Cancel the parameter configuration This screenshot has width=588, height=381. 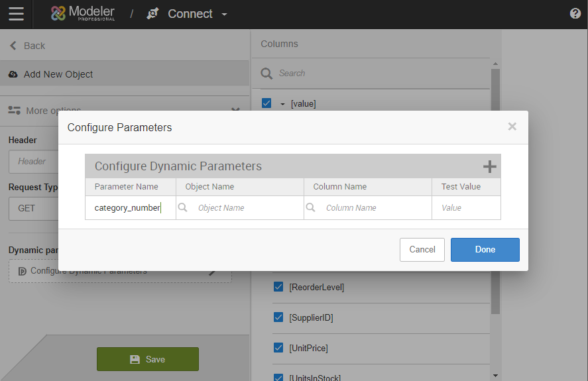(x=422, y=250)
